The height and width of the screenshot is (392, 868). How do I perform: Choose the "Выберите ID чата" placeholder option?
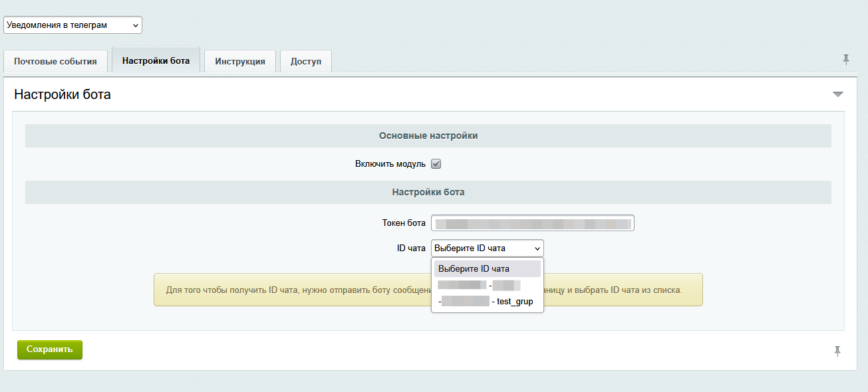(x=487, y=269)
